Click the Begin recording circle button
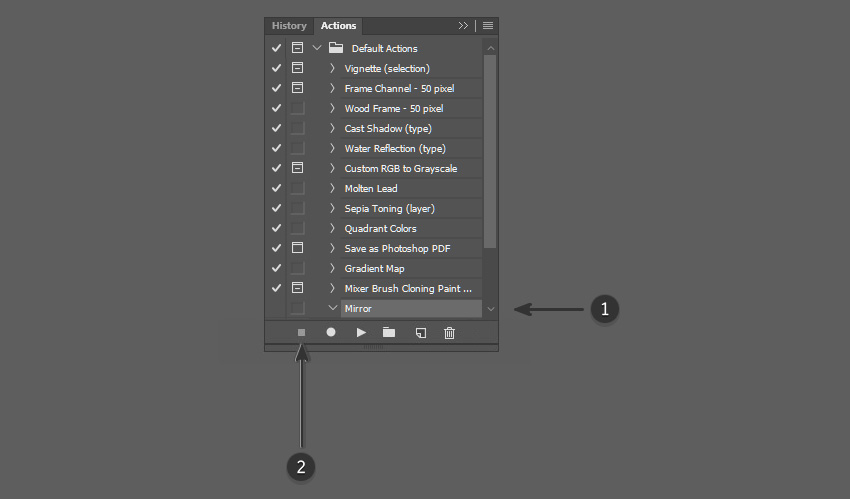 (x=331, y=332)
